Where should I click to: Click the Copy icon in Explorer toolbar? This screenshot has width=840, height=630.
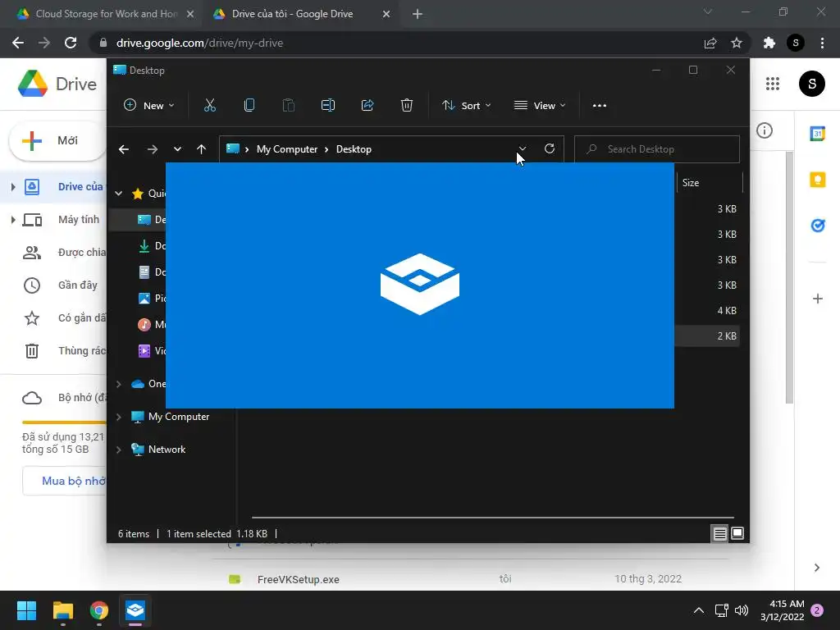(x=249, y=105)
